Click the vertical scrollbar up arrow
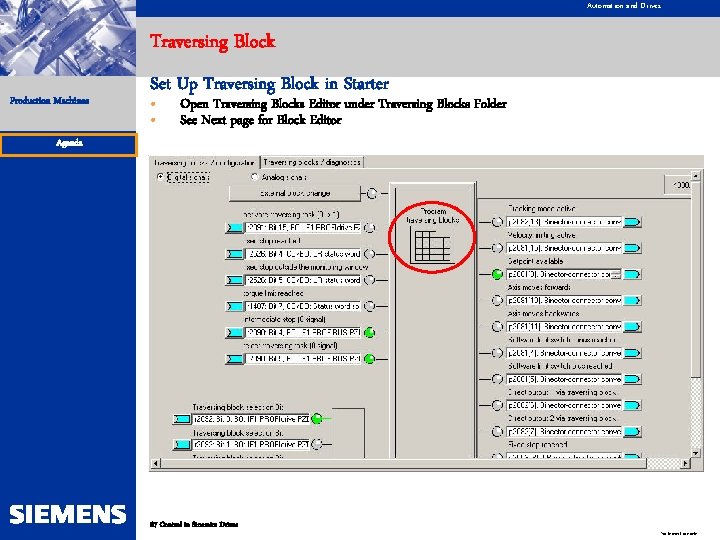Screen dimensions: 720x540 pyautogui.click(x=696, y=175)
